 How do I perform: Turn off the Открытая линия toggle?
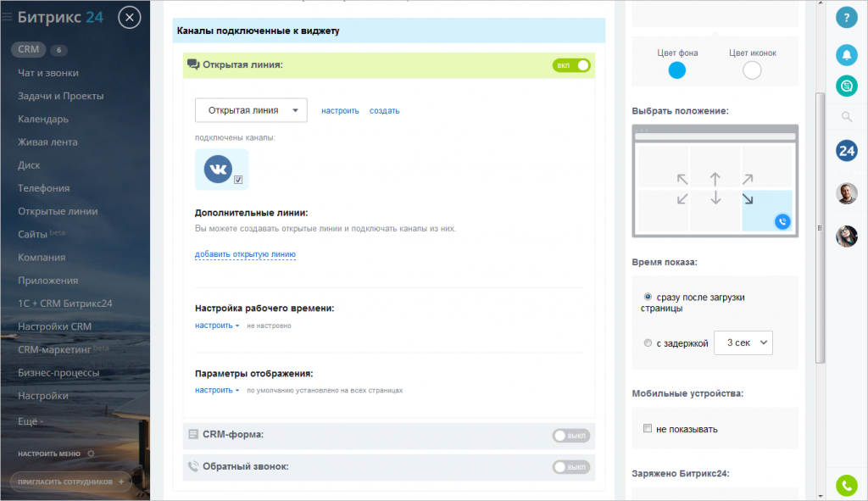tap(571, 65)
